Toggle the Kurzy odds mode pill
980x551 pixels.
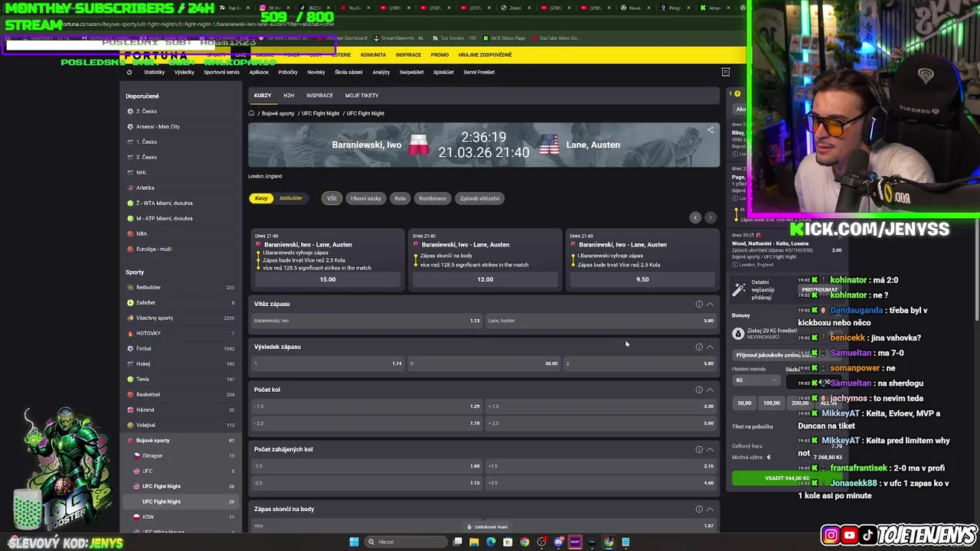(x=261, y=198)
